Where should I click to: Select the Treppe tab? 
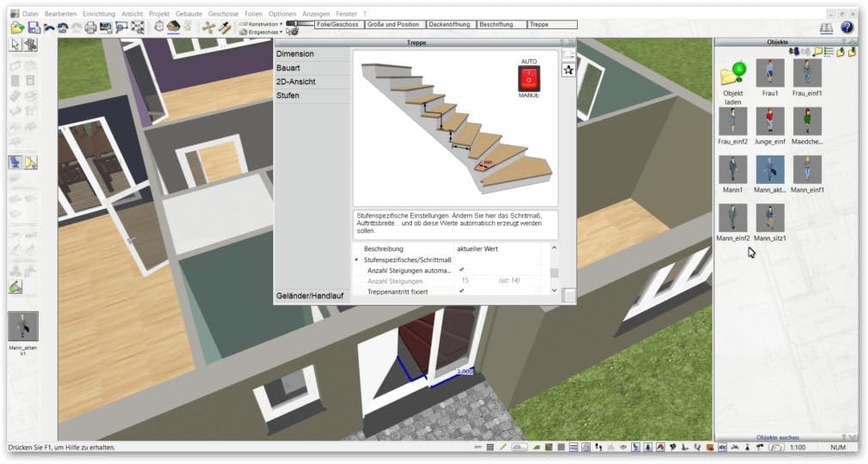point(552,24)
